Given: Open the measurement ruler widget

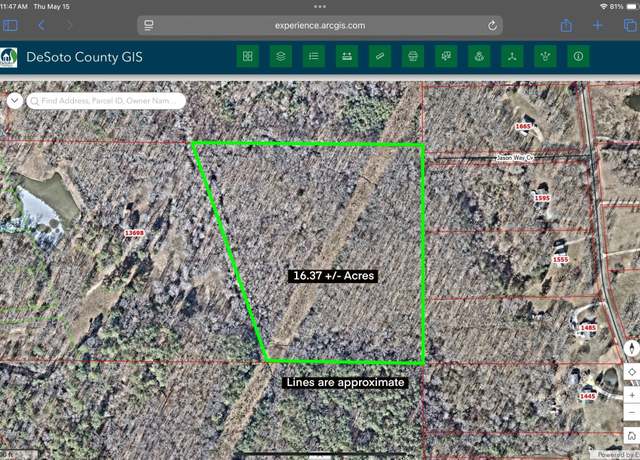Looking at the screenshot, I should pyautogui.click(x=347, y=56).
